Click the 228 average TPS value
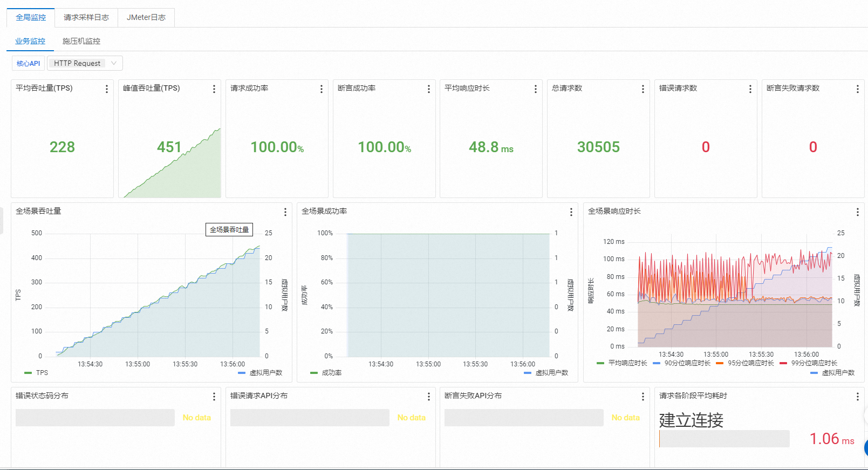 (x=62, y=147)
